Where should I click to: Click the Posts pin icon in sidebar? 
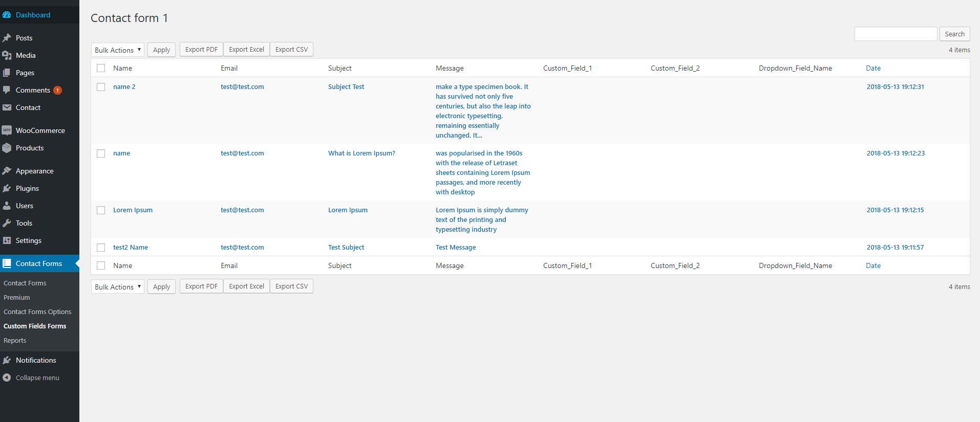[x=7, y=38]
